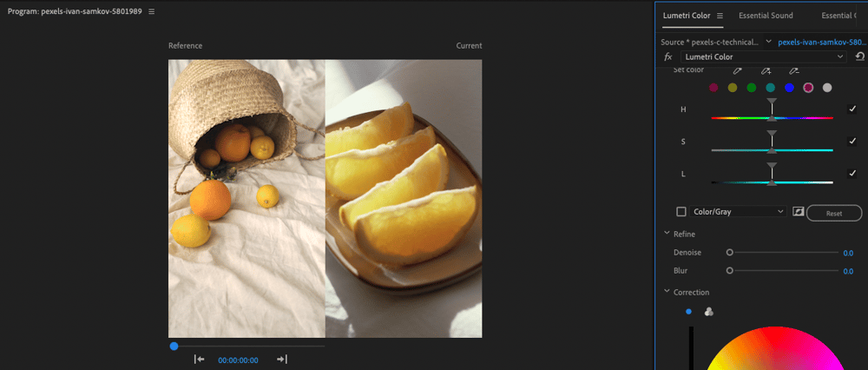The height and width of the screenshot is (370, 868).
Task: Go to previous edit point
Action: 200,360
